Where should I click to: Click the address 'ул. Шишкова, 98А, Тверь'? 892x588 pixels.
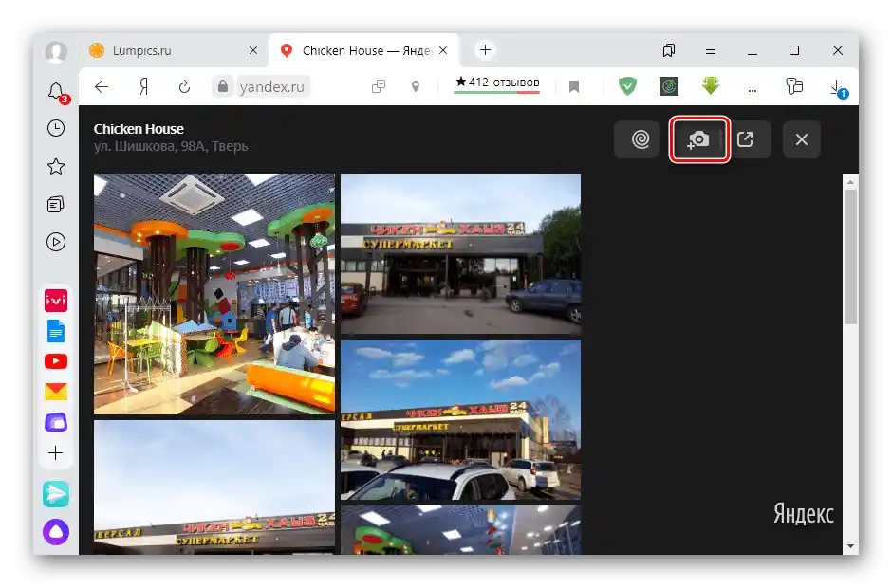(x=171, y=146)
